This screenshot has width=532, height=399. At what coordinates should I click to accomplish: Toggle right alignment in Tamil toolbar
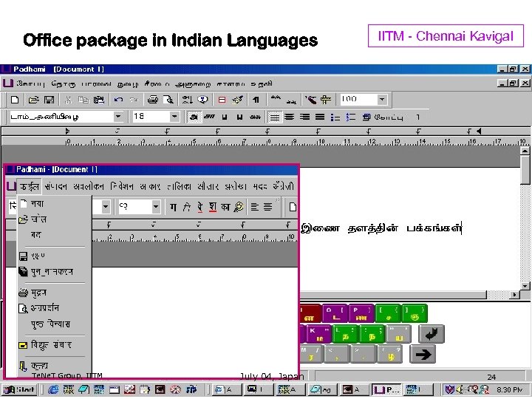point(304,117)
